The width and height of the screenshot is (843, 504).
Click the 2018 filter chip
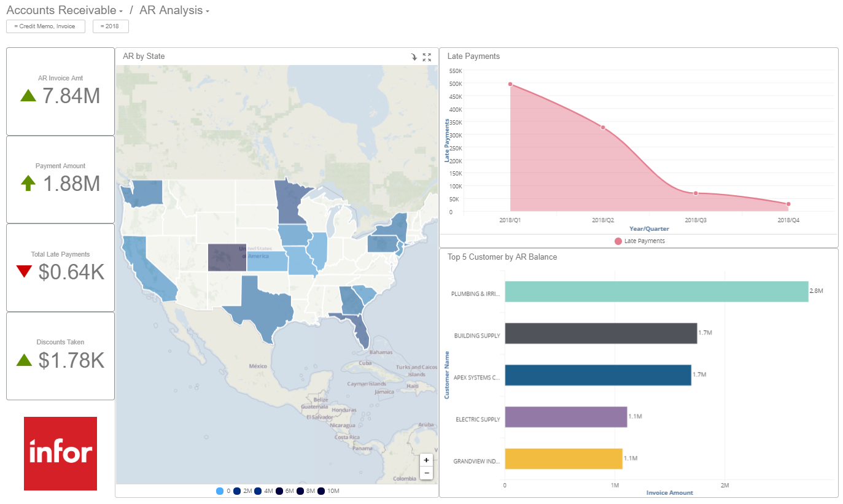coord(111,26)
